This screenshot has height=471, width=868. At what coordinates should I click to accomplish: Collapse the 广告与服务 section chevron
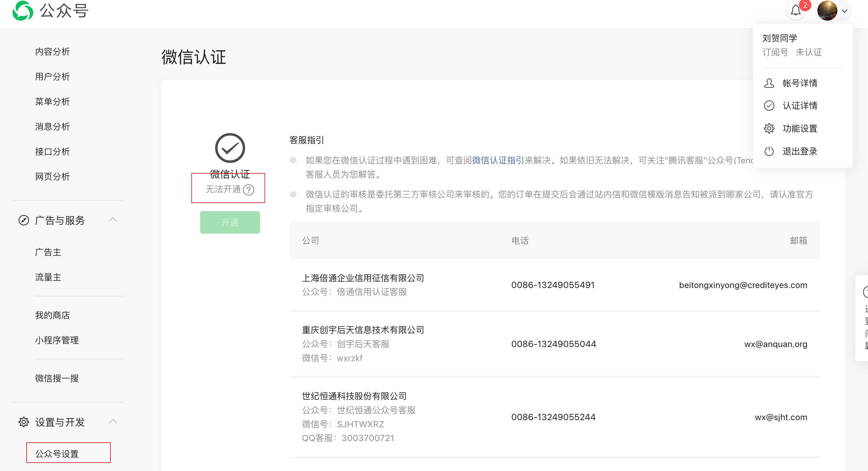pos(113,220)
